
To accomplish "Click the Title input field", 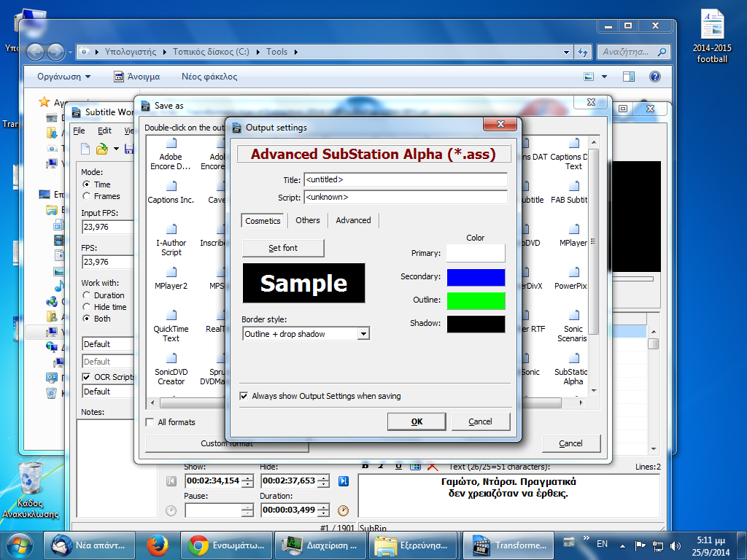I will 406,180.
